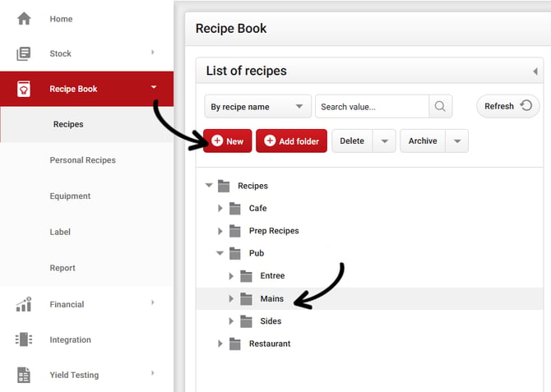Click the Recipe Book icon in sidebar
This screenshot has width=551, height=392.
(x=24, y=89)
